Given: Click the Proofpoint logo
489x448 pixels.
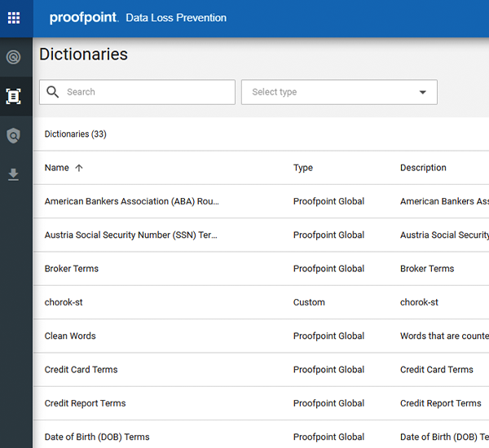Looking at the screenshot, I should pos(84,17).
